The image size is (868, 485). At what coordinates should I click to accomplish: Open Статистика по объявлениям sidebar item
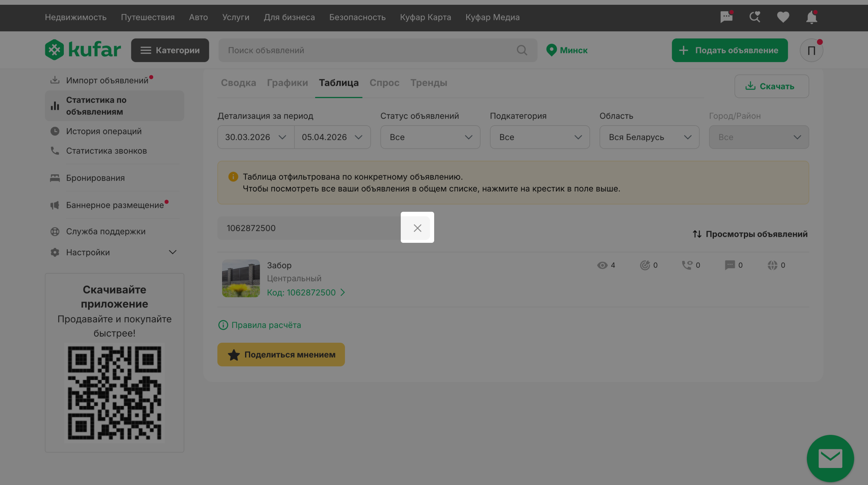[115, 106]
